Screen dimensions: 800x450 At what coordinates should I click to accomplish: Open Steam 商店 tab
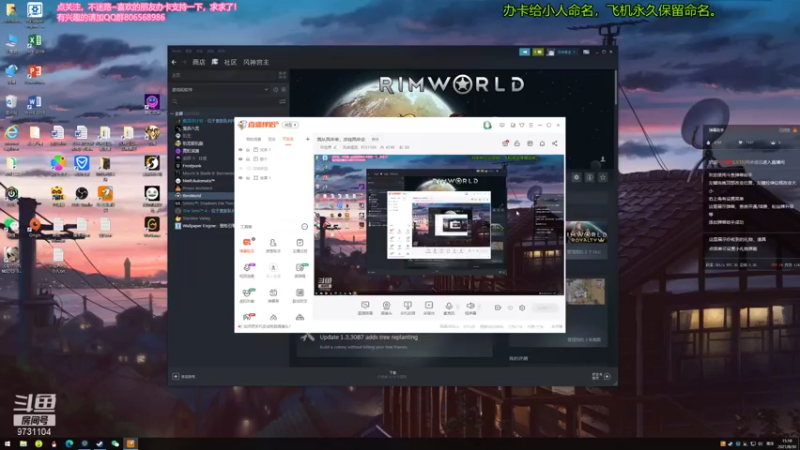[x=198, y=62]
